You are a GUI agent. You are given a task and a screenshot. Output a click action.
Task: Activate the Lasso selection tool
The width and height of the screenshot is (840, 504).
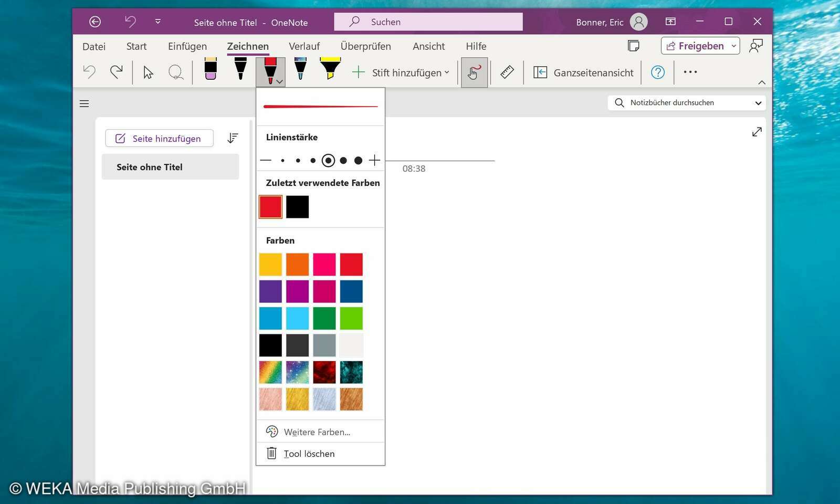(175, 72)
